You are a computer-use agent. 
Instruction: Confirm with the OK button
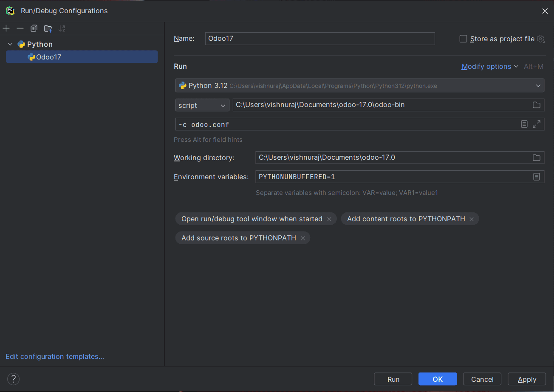pyautogui.click(x=438, y=379)
